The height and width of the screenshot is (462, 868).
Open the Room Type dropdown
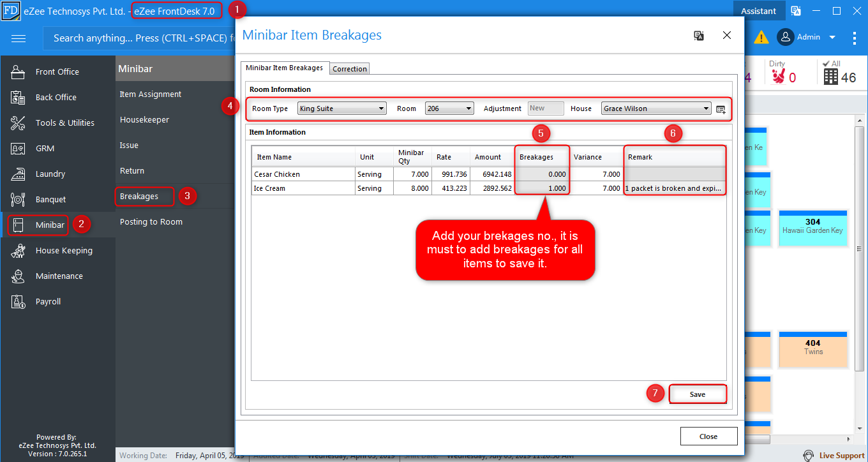(342, 108)
